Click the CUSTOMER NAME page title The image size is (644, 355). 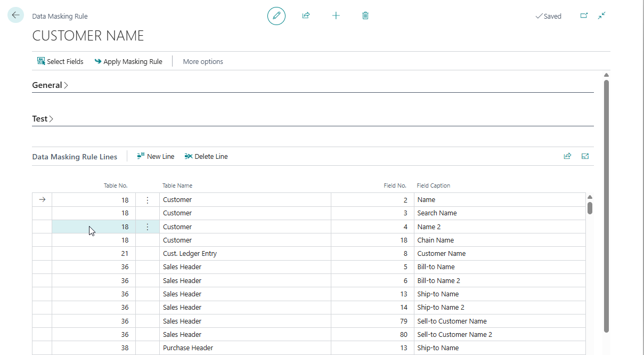point(88,36)
